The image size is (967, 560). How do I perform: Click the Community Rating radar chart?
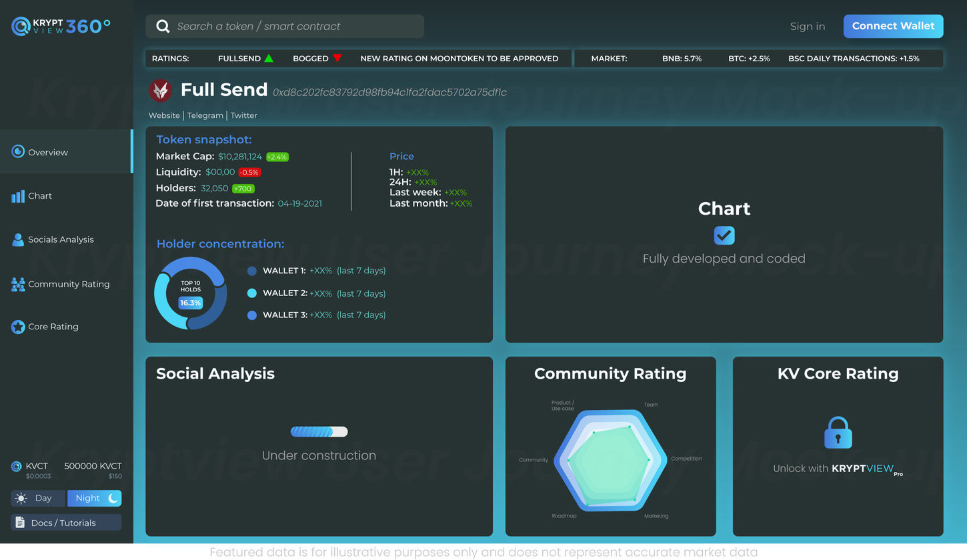pos(610,461)
